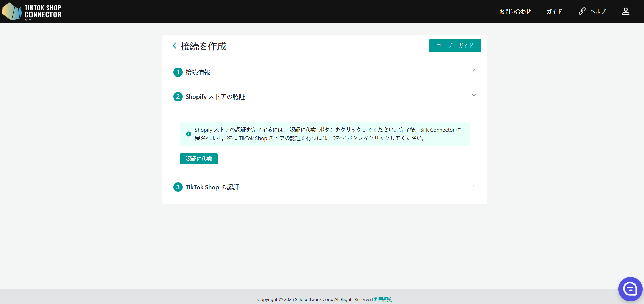Go back using the arrow beside 接続を作成
Image resolution: width=644 pixels, height=304 pixels.
[x=174, y=46]
